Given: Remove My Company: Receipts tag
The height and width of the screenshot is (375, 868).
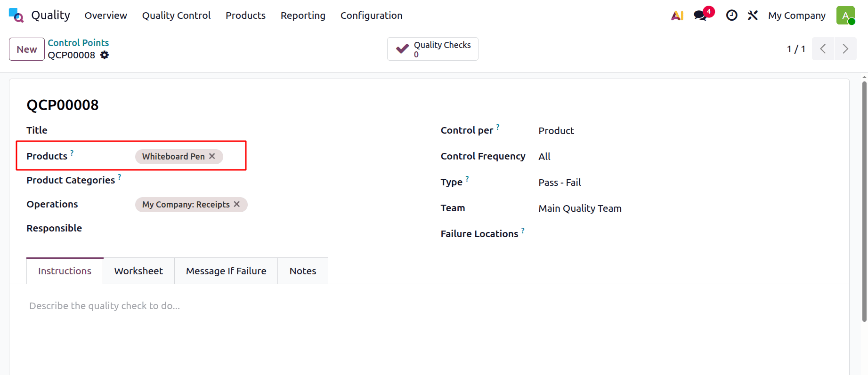Looking at the screenshot, I should tap(237, 204).
